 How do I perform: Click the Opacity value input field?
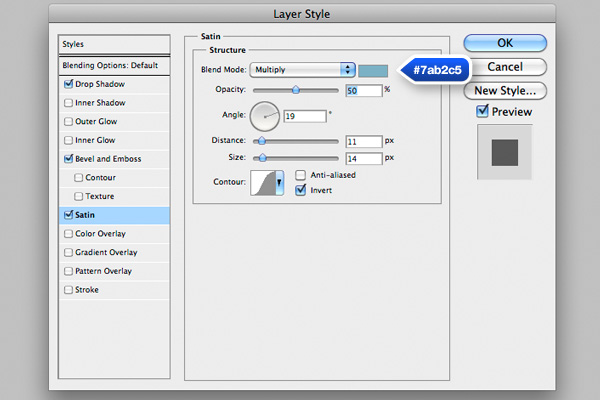click(x=365, y=90)
